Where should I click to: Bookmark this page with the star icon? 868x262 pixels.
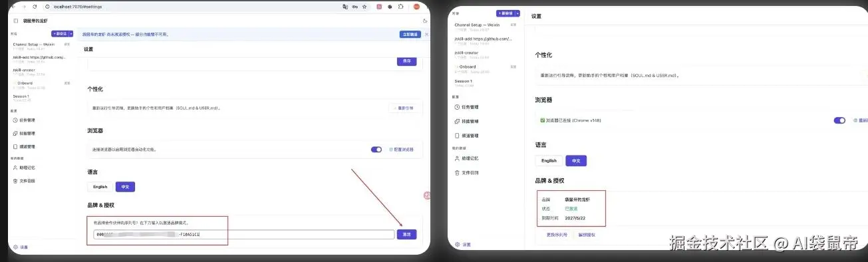(364, 6)
